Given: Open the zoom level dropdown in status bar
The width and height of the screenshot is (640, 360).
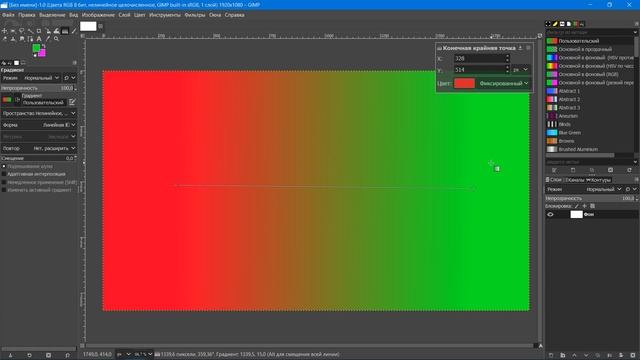Looking at the screenshot, I should pos(143,354).
